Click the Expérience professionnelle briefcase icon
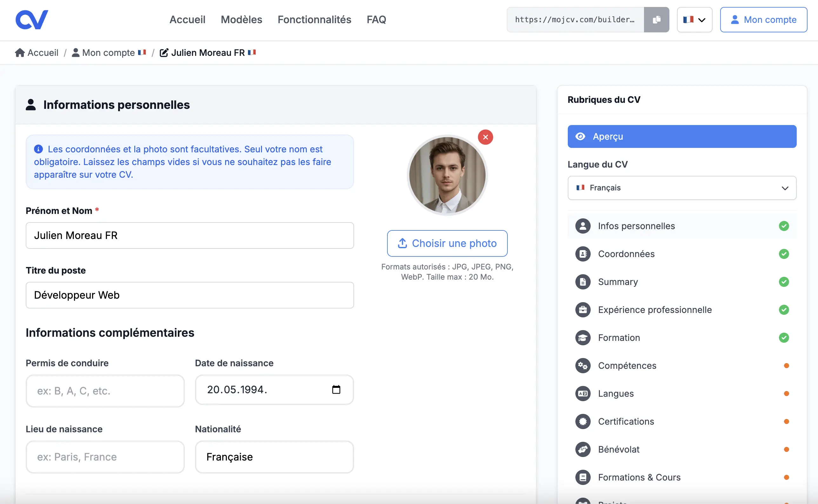Screen dimensions: 818x504 pyautogui.click(x=583, y=310)
